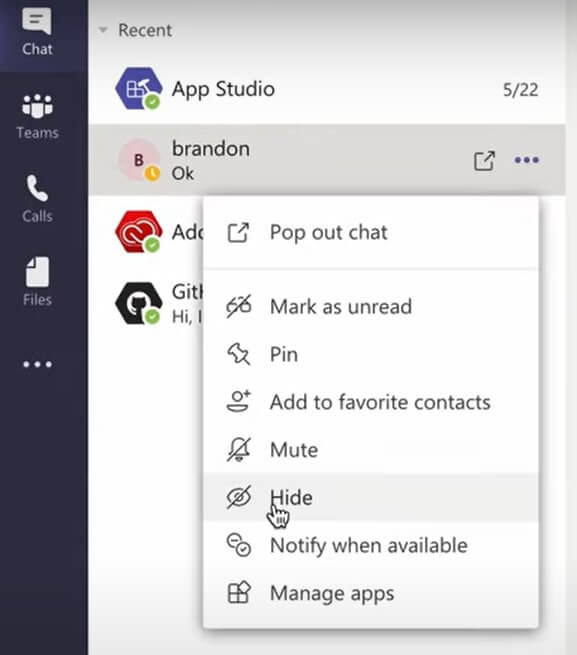Screen dimensions: 577x655
Task: Click the 5/22 date on App Studio
Action: point(521,90)
